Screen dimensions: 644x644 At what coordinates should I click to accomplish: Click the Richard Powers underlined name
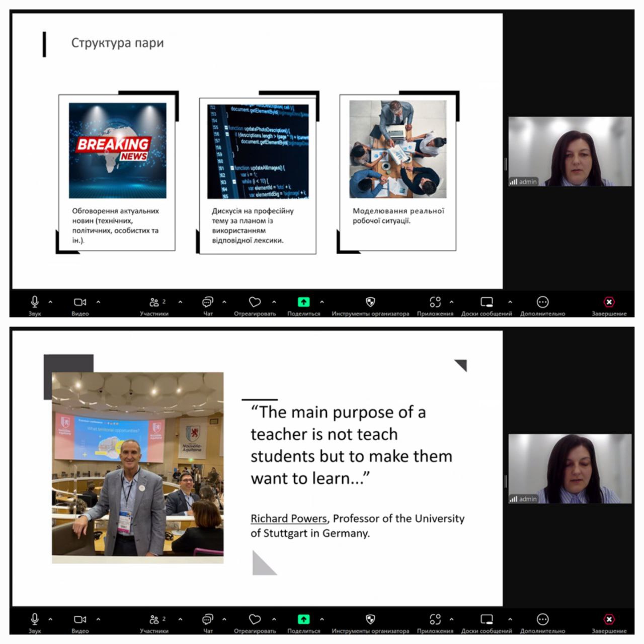tap(289, 518)
